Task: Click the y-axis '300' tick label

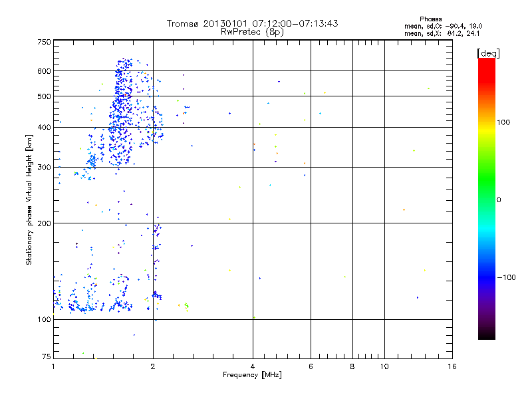Action: tap(44, 167)
